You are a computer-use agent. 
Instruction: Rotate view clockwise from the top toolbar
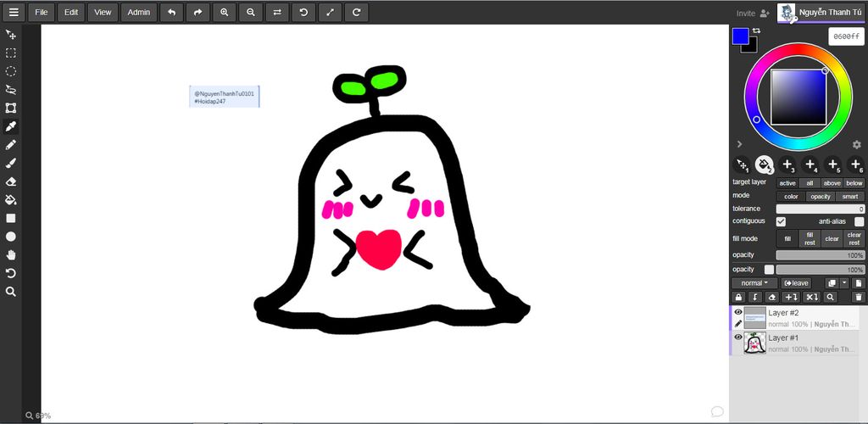[x=357, y=12]
